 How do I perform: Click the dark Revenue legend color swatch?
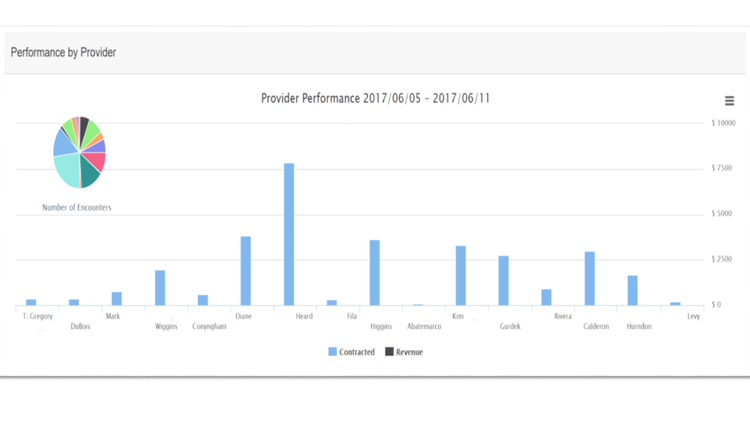click(x=390, y=352)
